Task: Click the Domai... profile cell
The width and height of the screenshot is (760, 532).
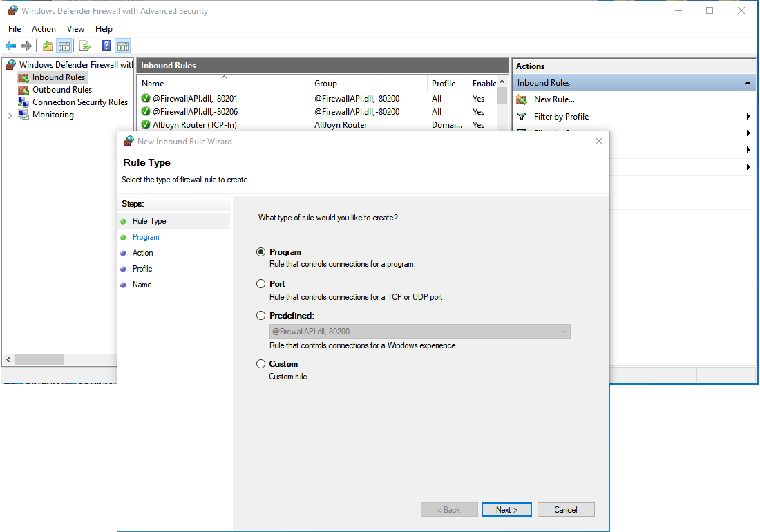Action: click(447, 125)
